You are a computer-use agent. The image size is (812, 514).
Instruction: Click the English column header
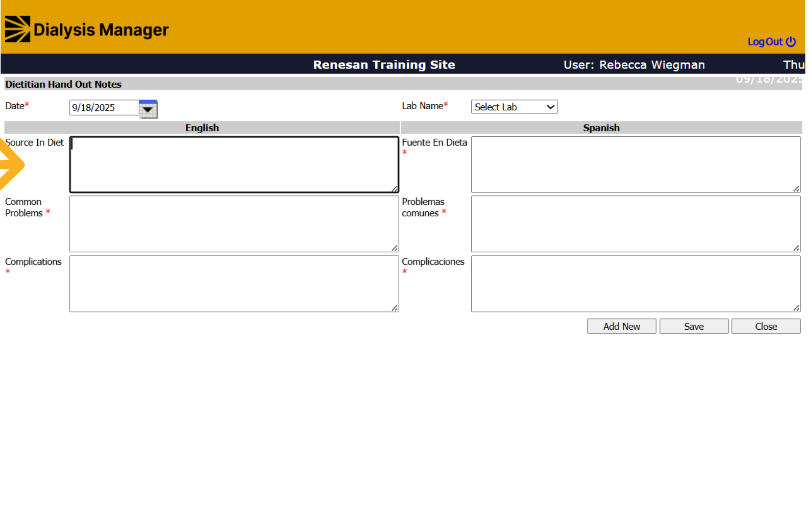[x=202, y=128]
